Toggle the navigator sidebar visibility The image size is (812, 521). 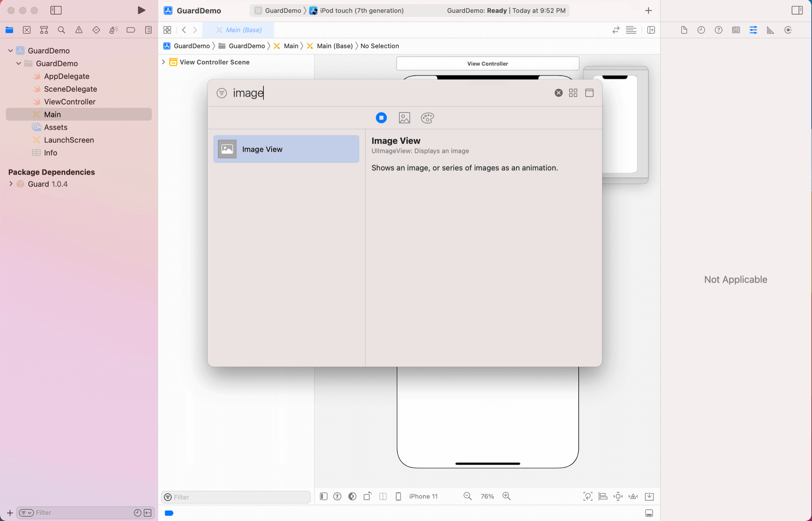pos(56,10)
